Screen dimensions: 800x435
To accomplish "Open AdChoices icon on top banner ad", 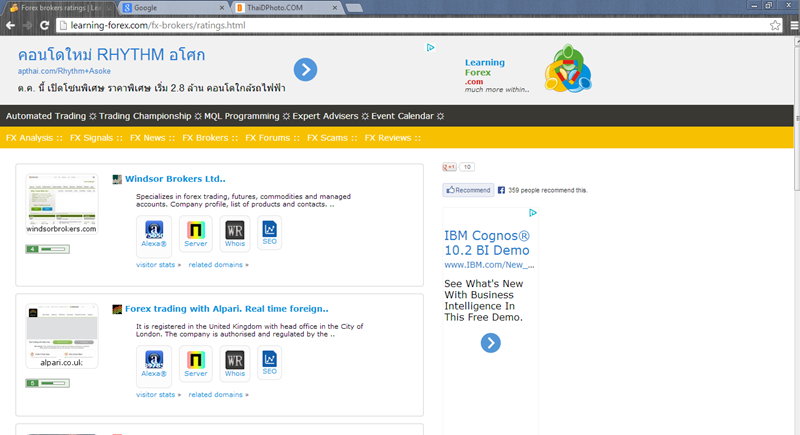I will pyautogui.click(x=431, y=47).
